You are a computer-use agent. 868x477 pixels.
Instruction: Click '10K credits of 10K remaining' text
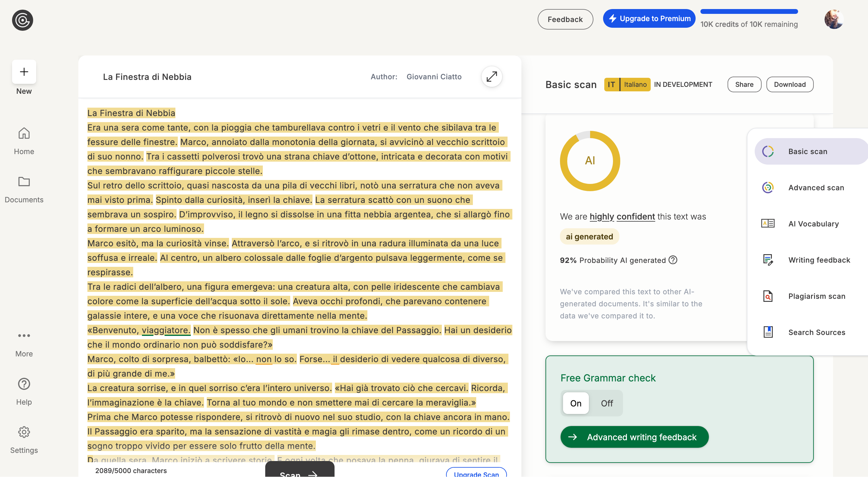click(749, 24)
